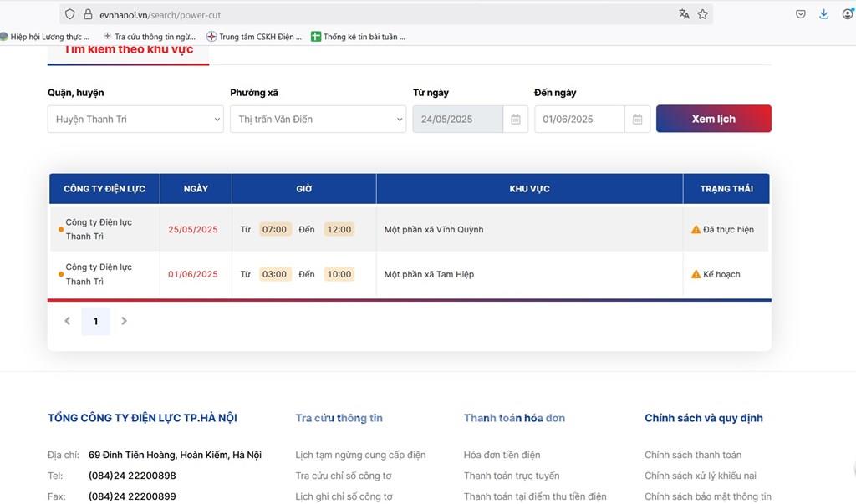The height and width of the screenshot is (504, 856).
Task: Open Lịch ghi chỉ số công tơ link
Action: pos(344,496)
